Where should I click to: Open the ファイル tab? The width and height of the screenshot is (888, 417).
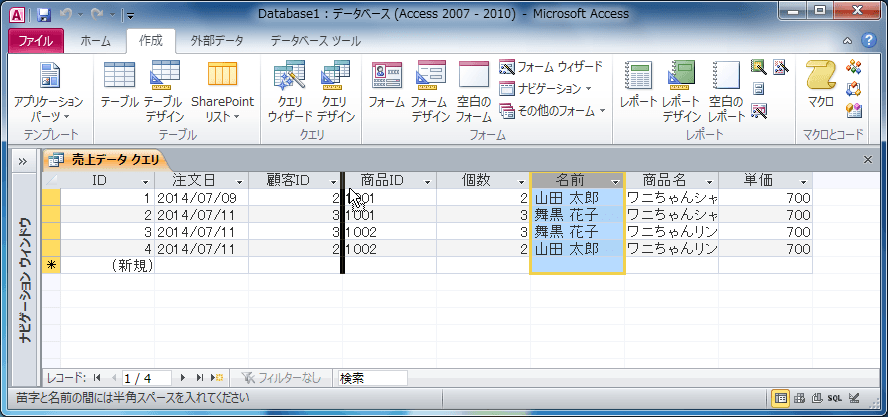click(x=36, y=41)
